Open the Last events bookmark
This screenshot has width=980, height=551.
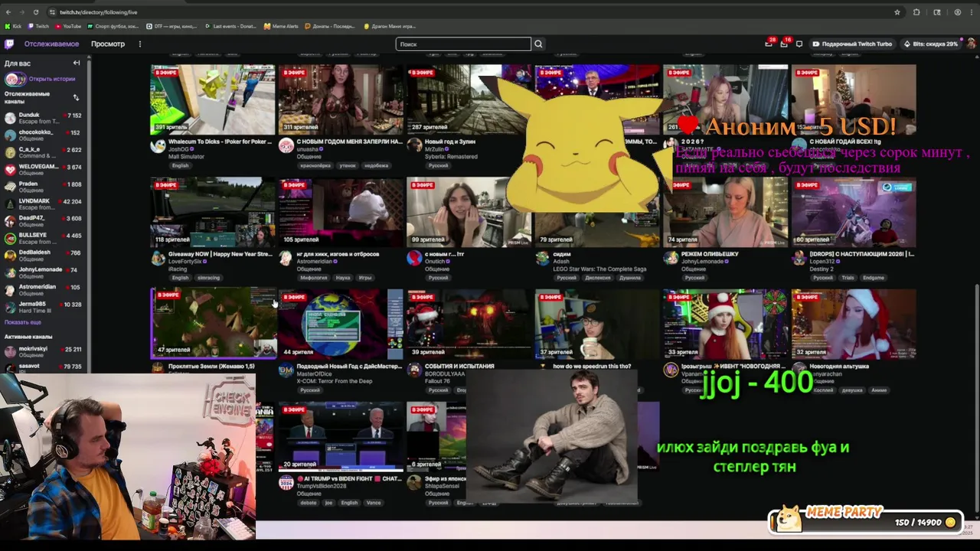click(x=230, y=26)
